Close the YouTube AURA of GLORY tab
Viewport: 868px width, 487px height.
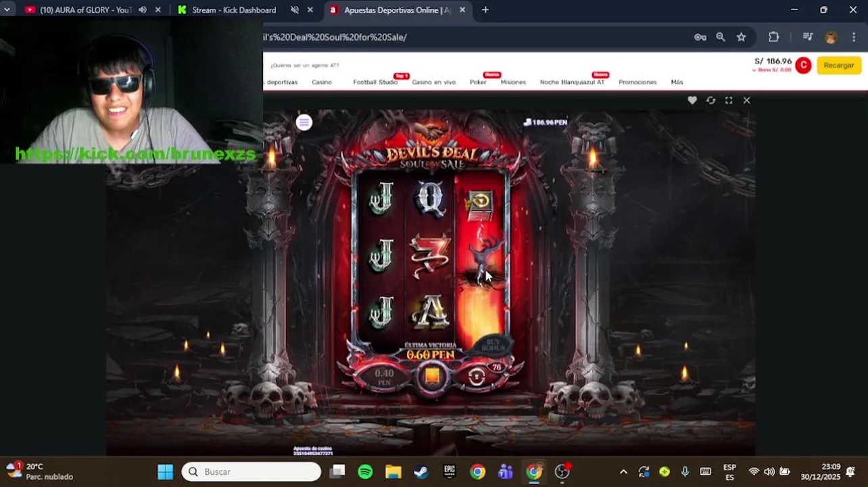pos(158,10)
